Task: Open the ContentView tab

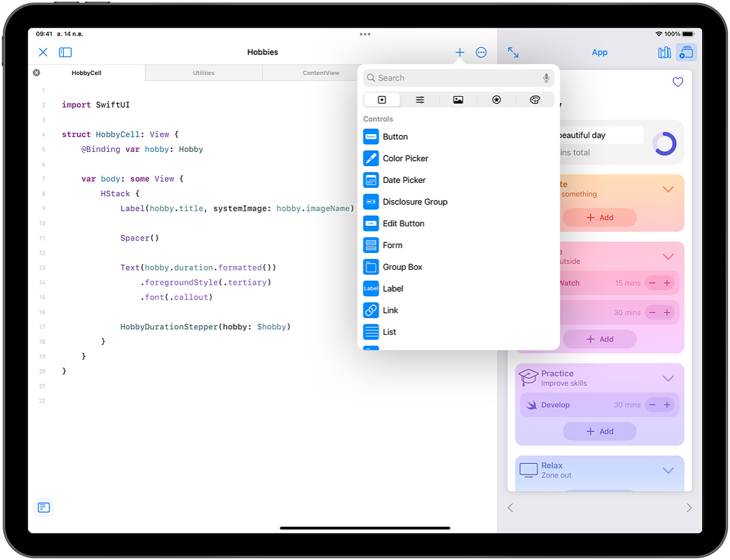Action: (321, 73)
